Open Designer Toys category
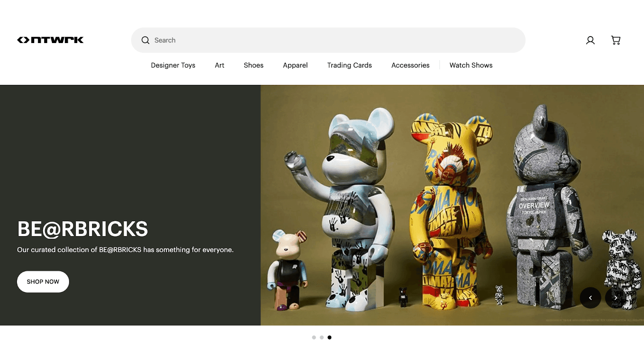 [x=173, y=65]
